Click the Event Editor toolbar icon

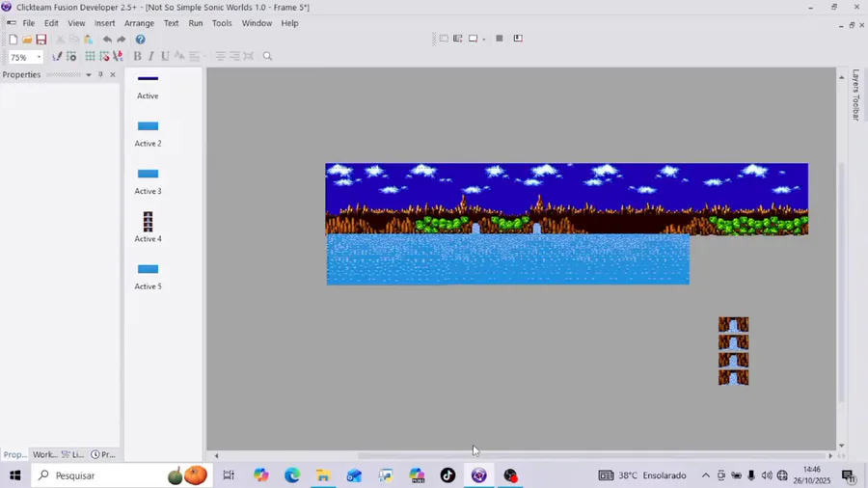pyautogui.click(x=458, y=39)
